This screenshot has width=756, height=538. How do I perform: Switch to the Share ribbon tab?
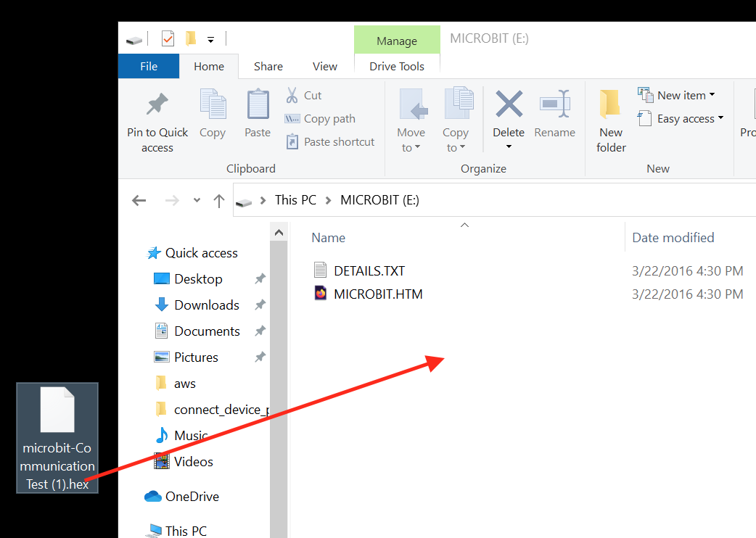pos(268,66)
